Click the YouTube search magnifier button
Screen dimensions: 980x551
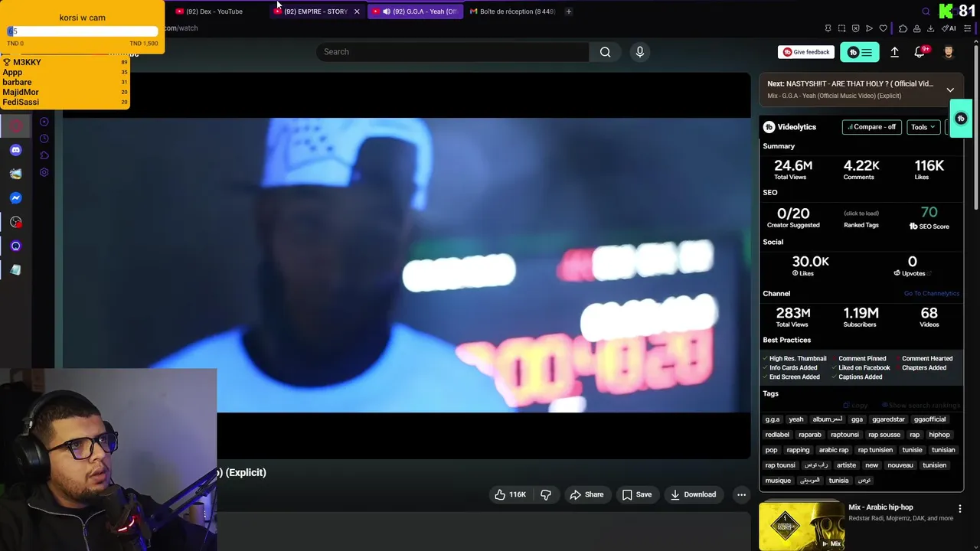[605, 52]
